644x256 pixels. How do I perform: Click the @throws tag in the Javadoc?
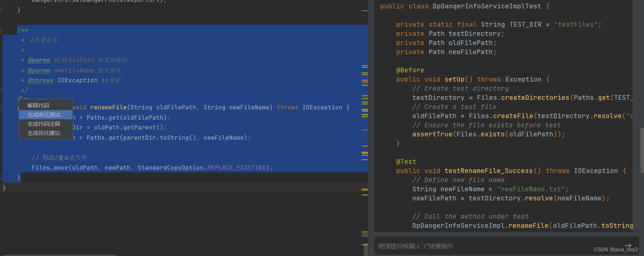(41, 80)
